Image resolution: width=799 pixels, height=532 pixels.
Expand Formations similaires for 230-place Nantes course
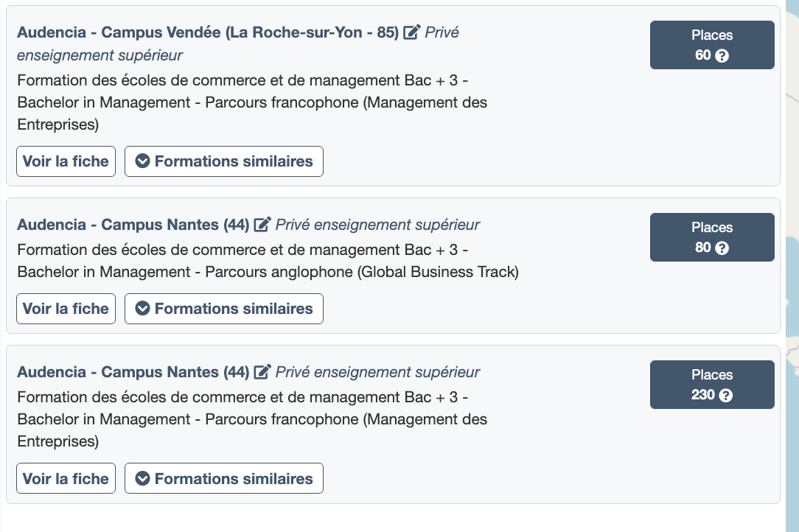pyautogui.click(x=224, y=478)
